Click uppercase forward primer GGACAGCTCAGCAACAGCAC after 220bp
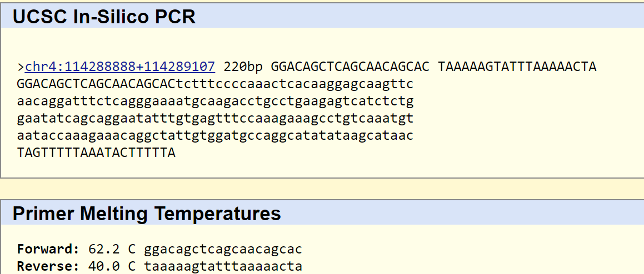The height and width of the screenshot is (274, 644). [x=350, y=67]
